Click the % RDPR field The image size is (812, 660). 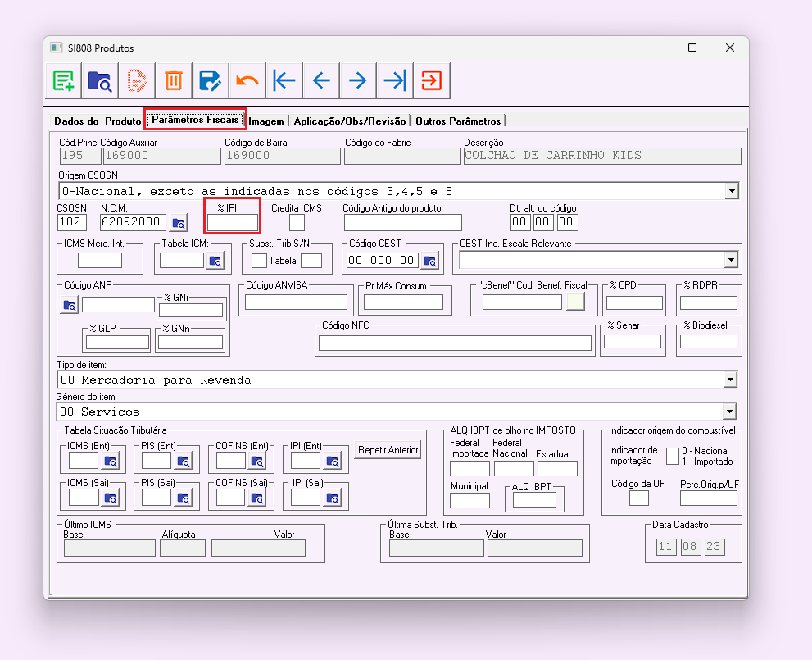click(x=709, y=303)
